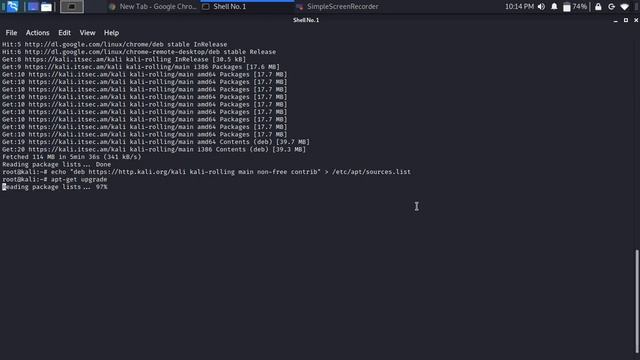Switch to New Tab - Google Chrome window
This screenshot has height=360, width=640.
(x=152, y=7)
